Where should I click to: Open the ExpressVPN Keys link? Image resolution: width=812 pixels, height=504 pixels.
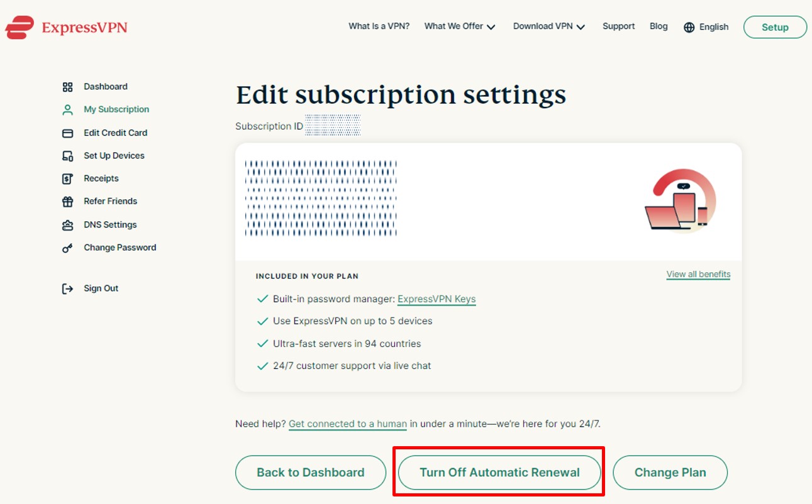[x=437, y=299]
